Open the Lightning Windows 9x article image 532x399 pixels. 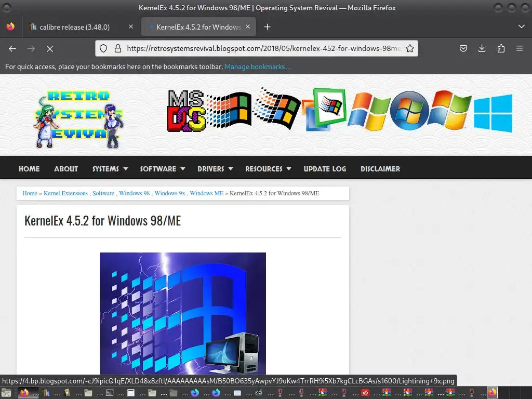tap(183, 313)
